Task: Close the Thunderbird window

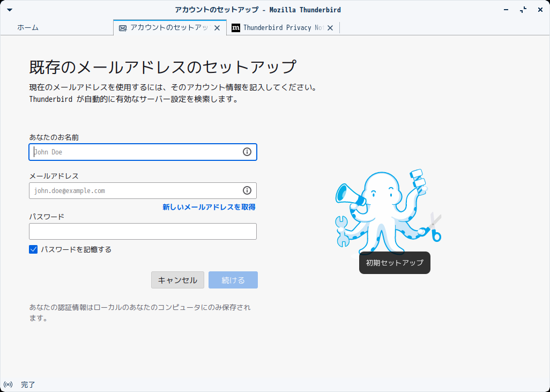Action: tap(540, 10)
